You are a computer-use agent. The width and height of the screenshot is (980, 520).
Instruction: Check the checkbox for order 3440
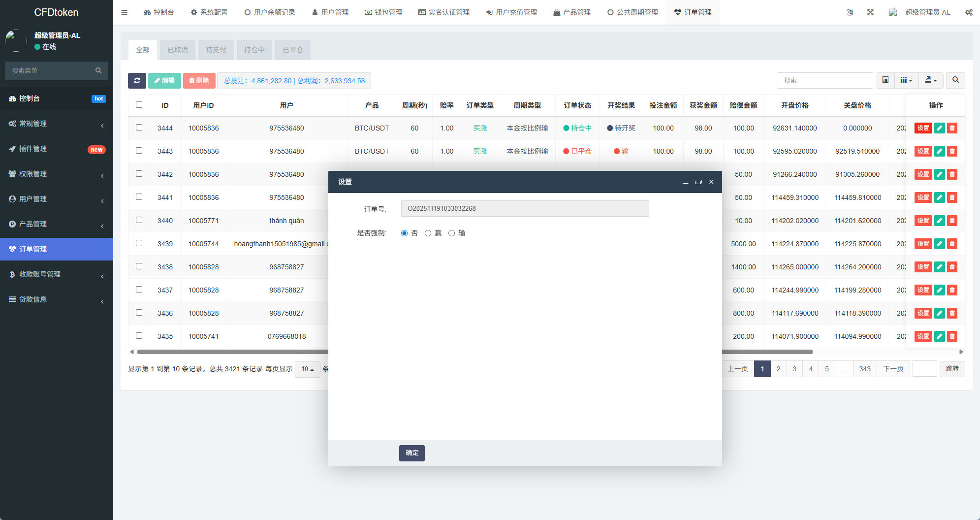tap(139, 220)
